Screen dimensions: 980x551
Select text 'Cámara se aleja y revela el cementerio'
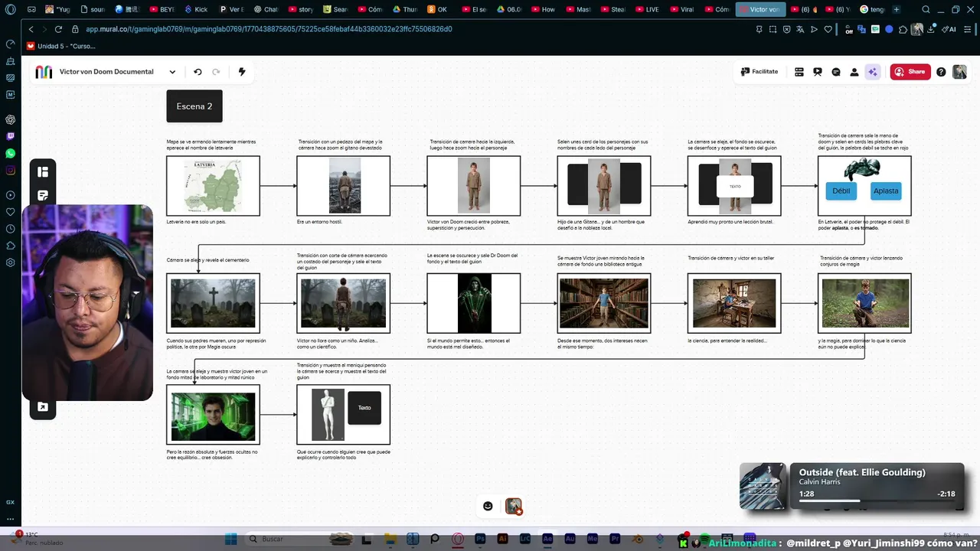click(207, 260)
